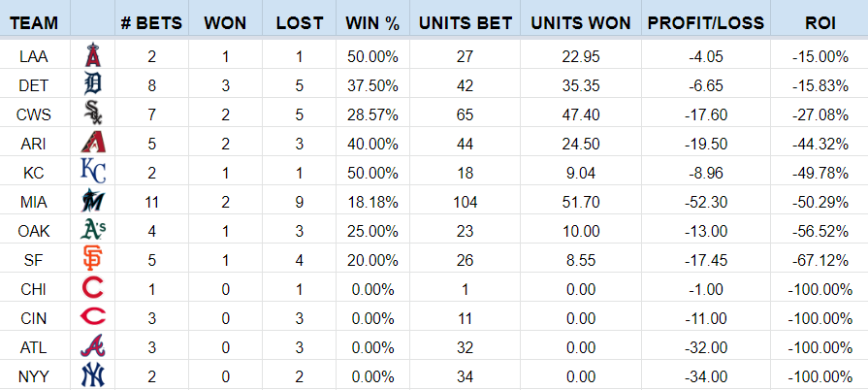Viewport: 868px width, 390px height.
Task: Click the San Francisco Giants logo
Action: 93,260
